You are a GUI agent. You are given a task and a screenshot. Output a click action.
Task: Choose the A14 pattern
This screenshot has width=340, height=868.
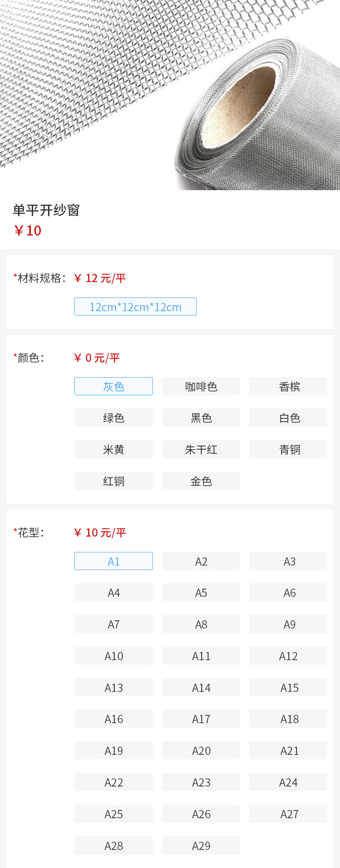pyautogui.click(x=201, y=687)
